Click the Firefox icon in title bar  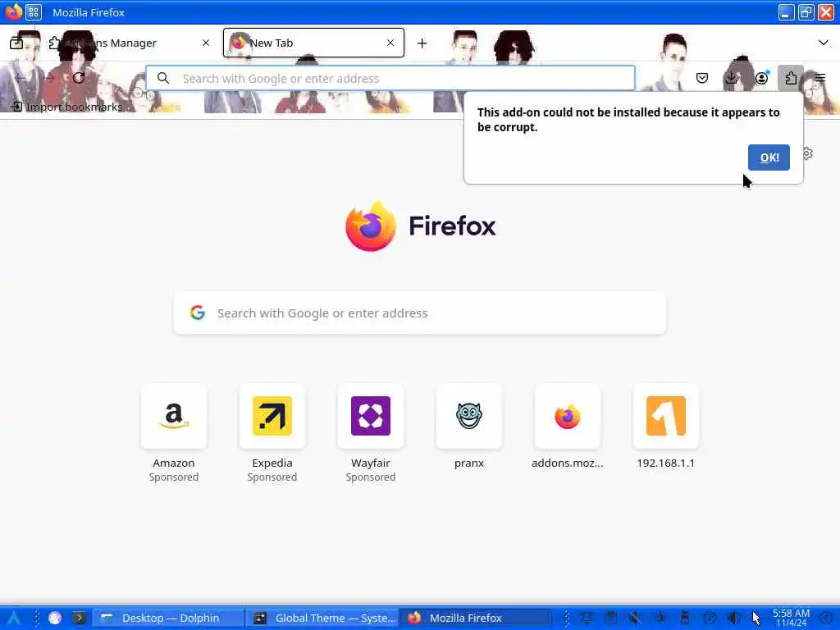(x=13, y=11)
